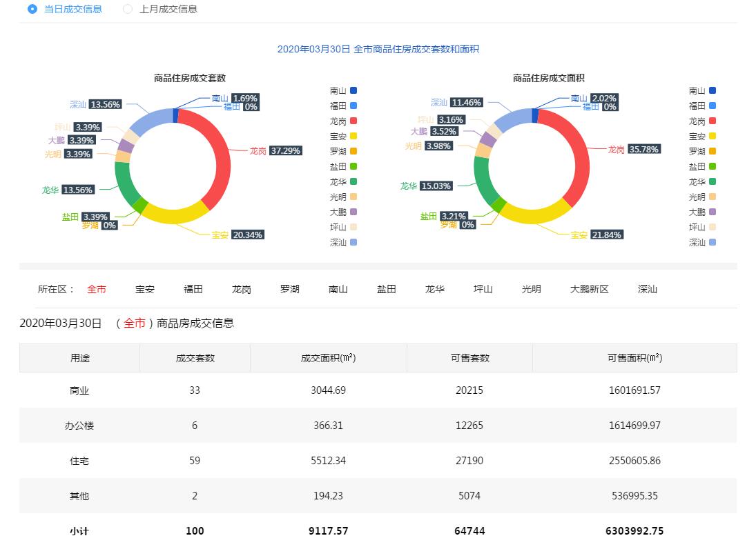Select the 上月成交信息 radio button
756x547 pixels.
pos(128,9)
